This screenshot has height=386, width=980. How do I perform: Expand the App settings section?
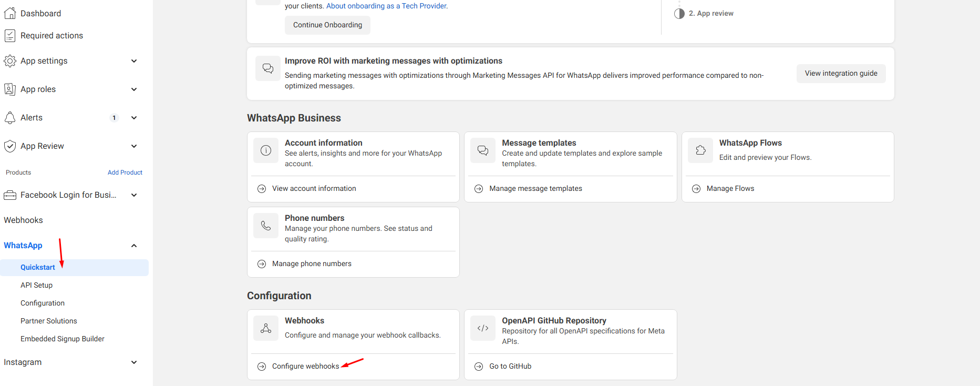pos(134,61)
